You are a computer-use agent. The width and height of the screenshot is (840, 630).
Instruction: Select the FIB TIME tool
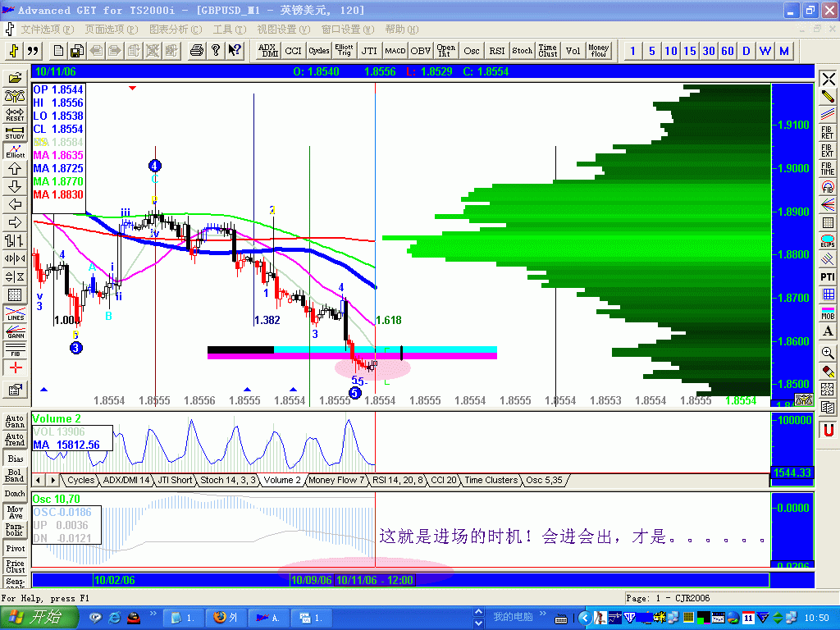(828, 167)
